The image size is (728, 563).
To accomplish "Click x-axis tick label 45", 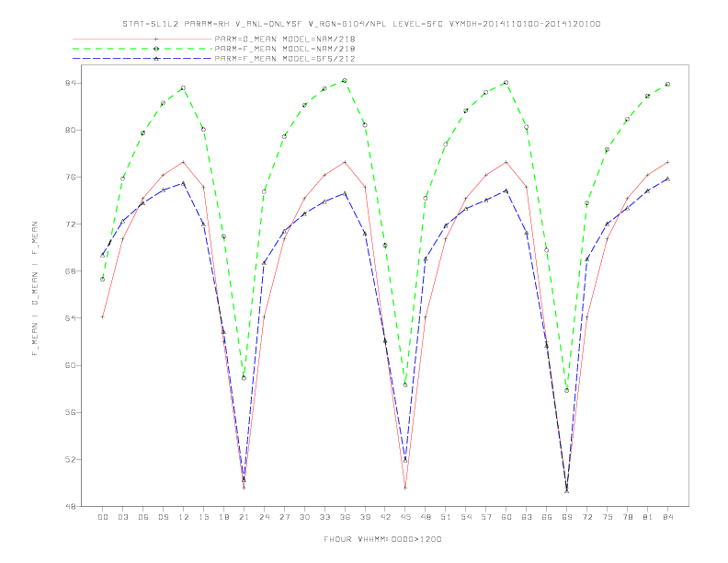I will (405, 517).
